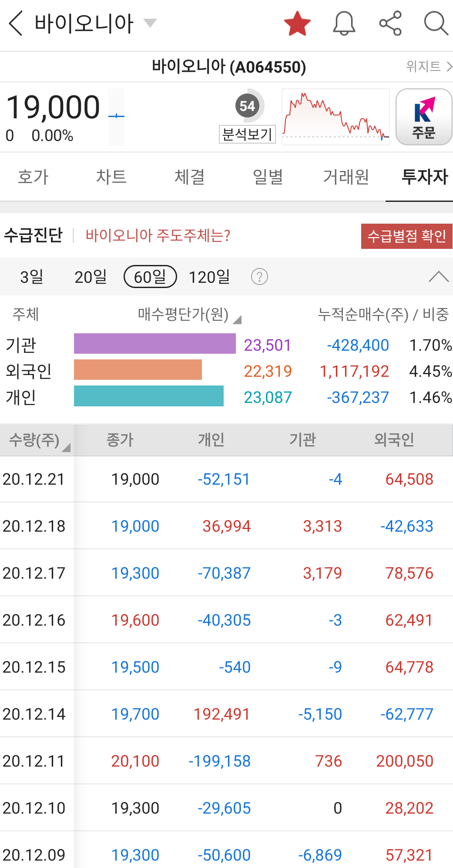This screenshot has height=868, width=453.
Task: Select the 20.12.21 date row
Action: point(226,479)
